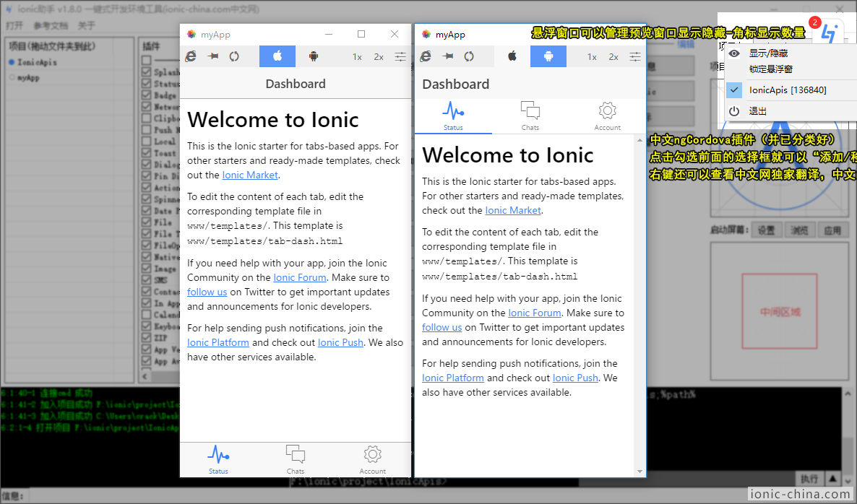857x504 pixels.
Task: Pin the right myApp preview window
Action: tap(448, 56)
